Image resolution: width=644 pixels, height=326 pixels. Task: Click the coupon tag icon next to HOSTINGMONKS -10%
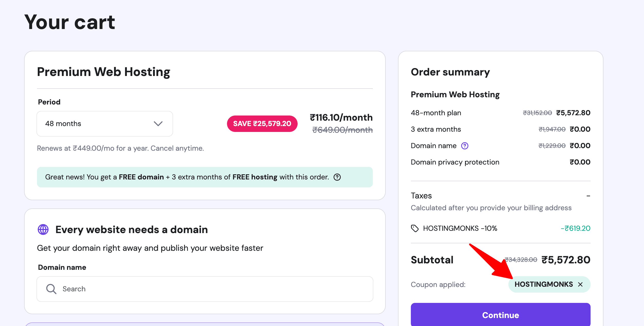click(x=414, y=228)
